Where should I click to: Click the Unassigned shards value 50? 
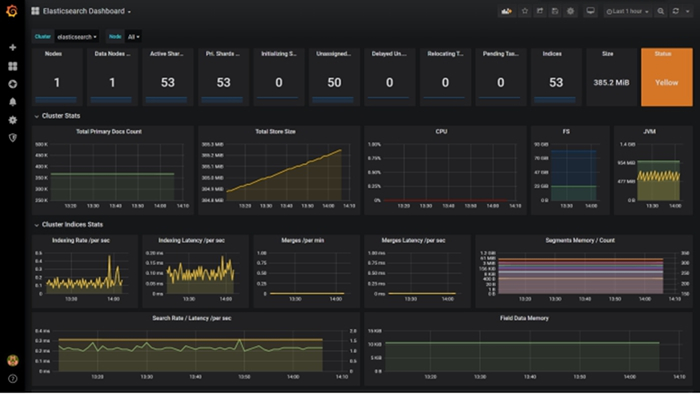click(x=334, y=83)
